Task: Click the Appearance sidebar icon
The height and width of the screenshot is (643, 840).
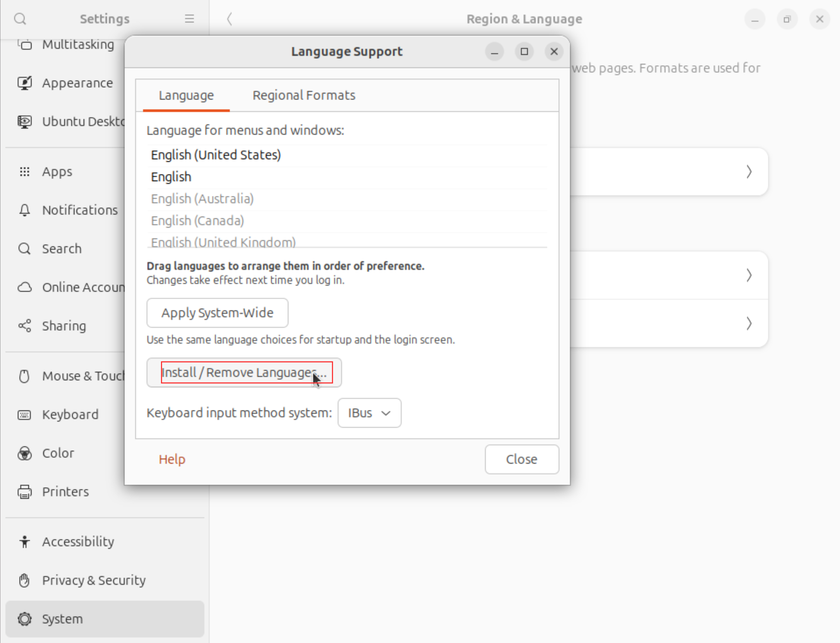Action: point(24,83)
